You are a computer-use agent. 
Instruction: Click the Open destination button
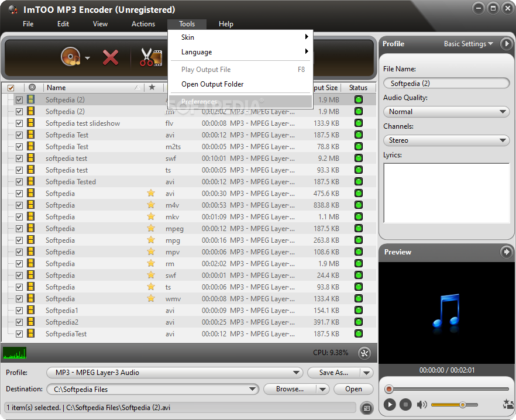pyautogui.click(x=353, y=390)
